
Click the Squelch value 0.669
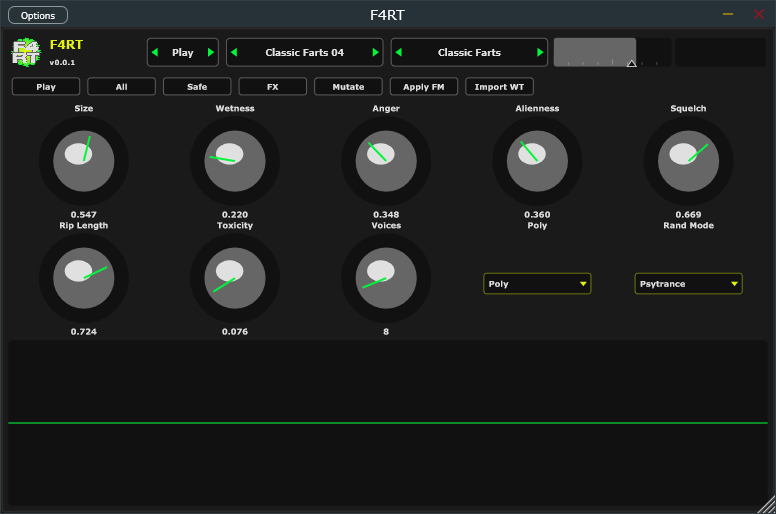(x=688, y=215)
